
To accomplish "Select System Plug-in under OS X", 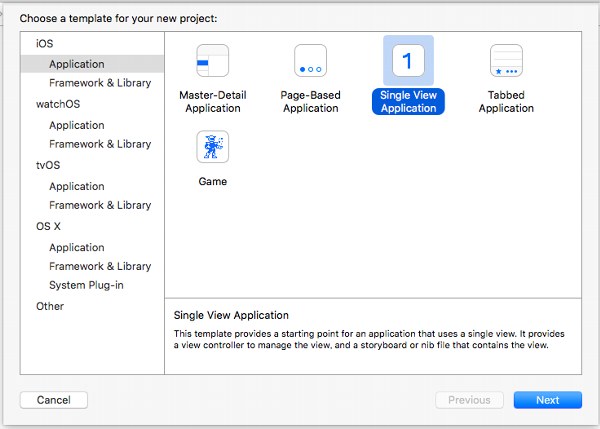I will pyautogui.click(x=86, y=285).
